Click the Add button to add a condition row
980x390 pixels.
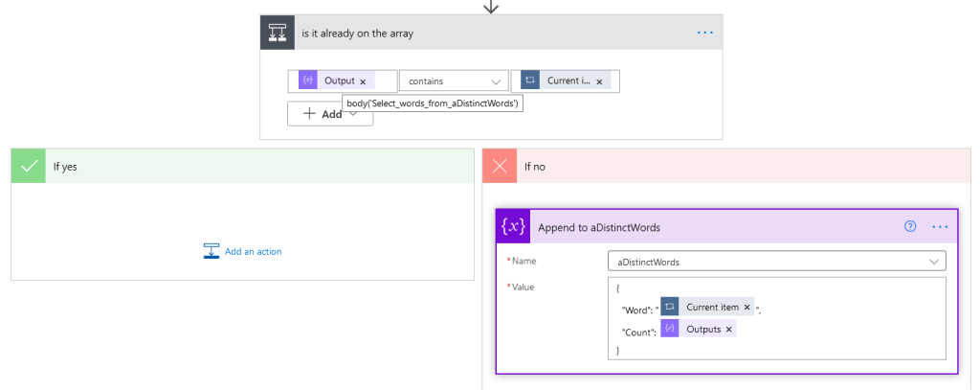pos(323,113)
